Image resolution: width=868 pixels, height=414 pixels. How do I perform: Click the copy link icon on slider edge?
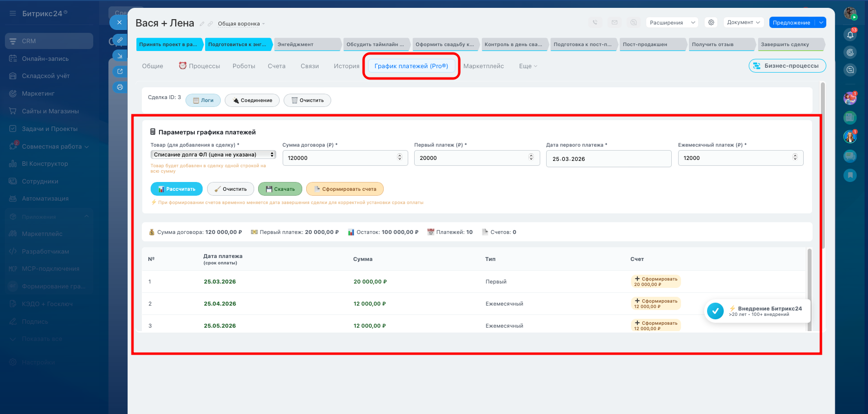120,40
